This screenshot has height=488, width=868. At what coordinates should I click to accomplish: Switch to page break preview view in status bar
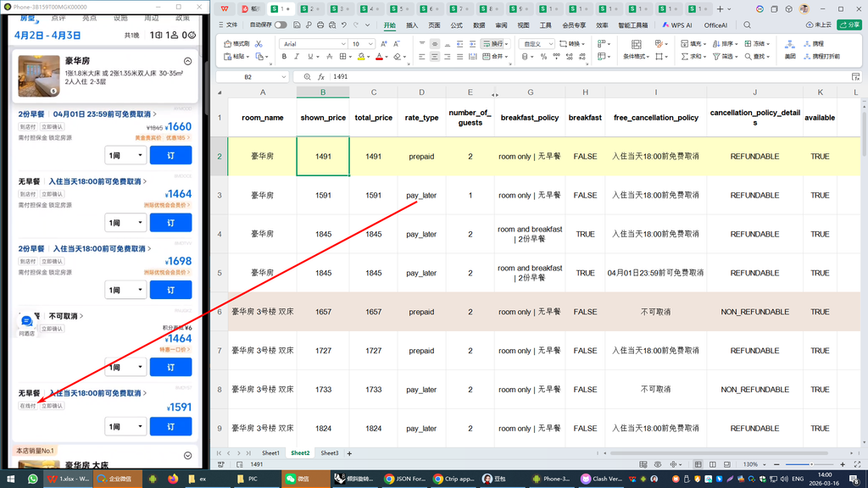726,464
